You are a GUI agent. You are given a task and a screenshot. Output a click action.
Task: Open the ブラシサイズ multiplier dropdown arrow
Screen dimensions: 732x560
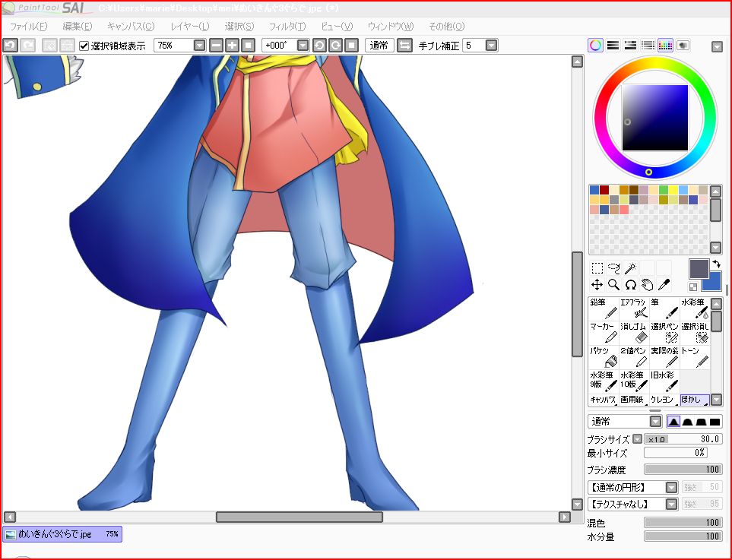(x=637, y=439)
